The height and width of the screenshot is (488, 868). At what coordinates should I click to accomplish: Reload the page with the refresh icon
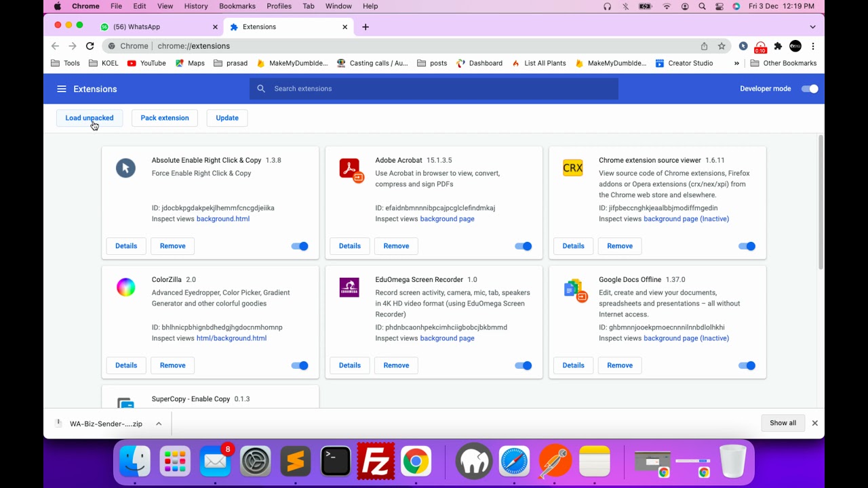[x=90, y=46]
